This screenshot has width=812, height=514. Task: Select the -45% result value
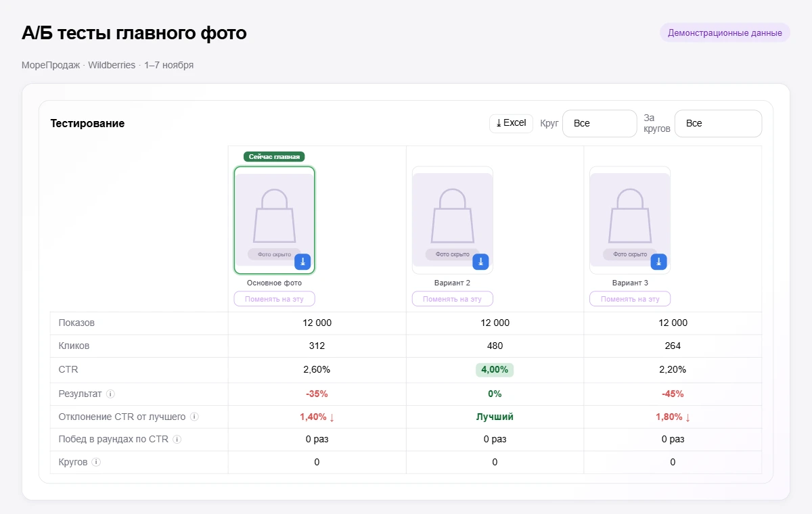click(x=673, y=394)
